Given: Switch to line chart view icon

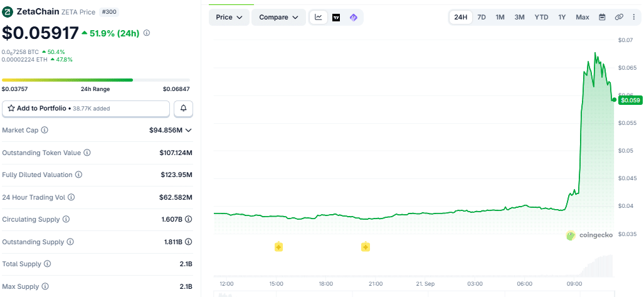Looking at the screenshot, I should (319, 18).
